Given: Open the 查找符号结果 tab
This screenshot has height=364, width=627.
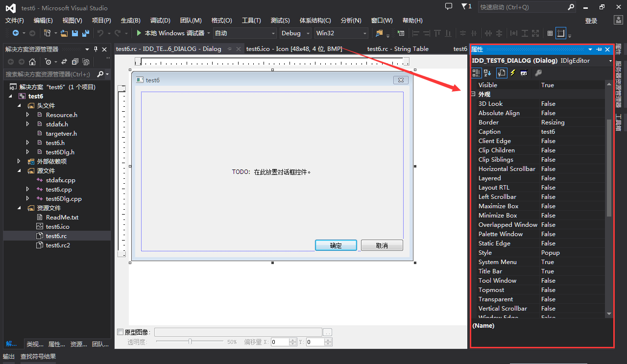Looking at the screenshot, I should click(38, 357).
